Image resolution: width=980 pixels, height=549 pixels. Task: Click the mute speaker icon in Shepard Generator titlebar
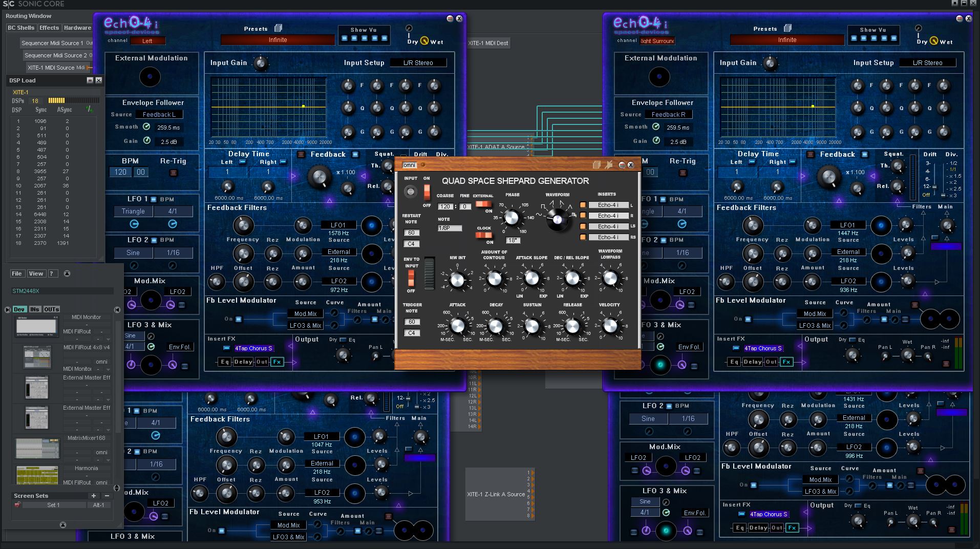(609, 165)
